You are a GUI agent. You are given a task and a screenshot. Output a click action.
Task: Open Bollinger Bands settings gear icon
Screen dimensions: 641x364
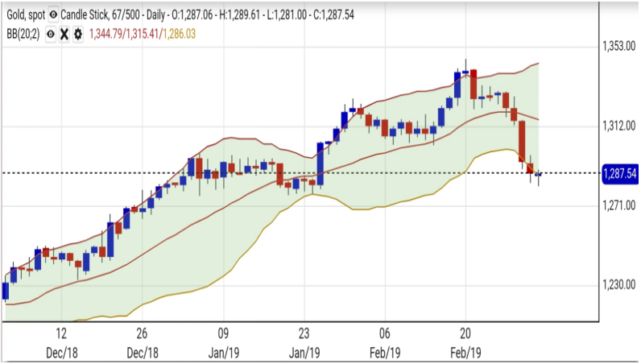coord(77,34)
